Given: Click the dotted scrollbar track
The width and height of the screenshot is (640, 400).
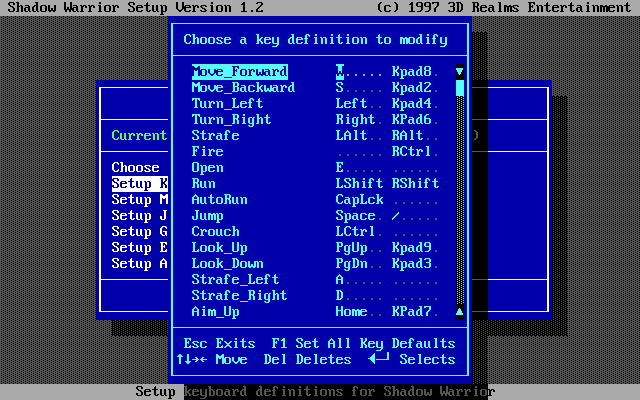Looking at the screenshot, I should pos(460,200).
